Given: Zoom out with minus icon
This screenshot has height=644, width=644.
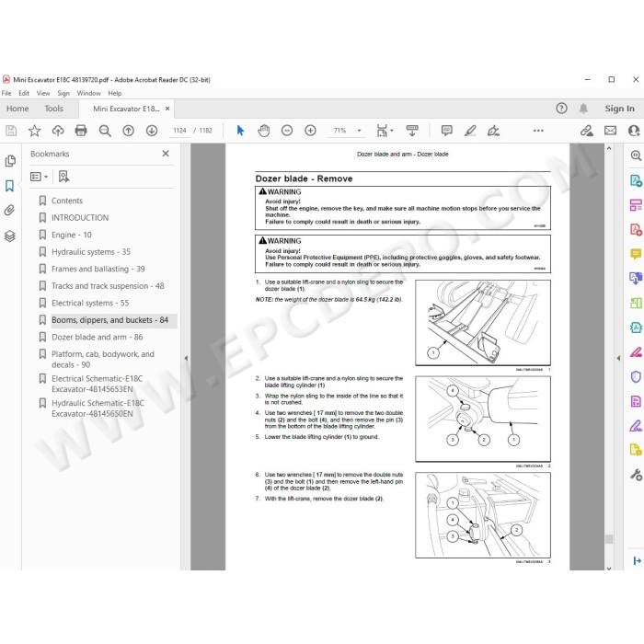Looking at the screenshot, I should pyautogui.click(x=287, y=131).
